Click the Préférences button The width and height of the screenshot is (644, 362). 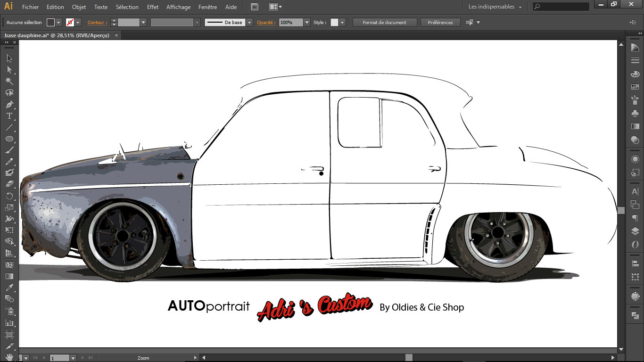440,23
